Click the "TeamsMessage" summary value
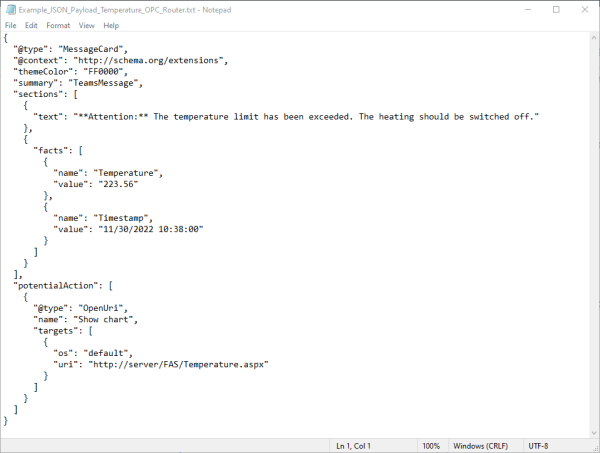Image resolution: width=600 pixels, height=453 pixels. [x=103, y=83]
